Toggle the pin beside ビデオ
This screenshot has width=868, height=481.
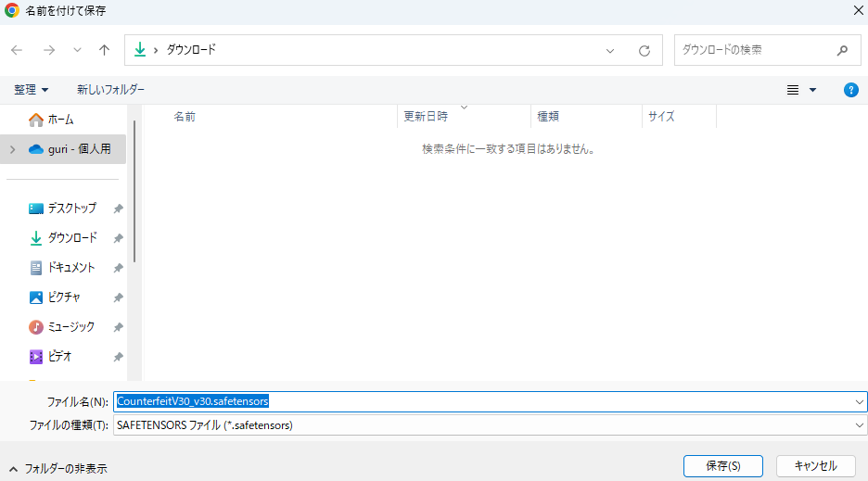click(118, 357)
